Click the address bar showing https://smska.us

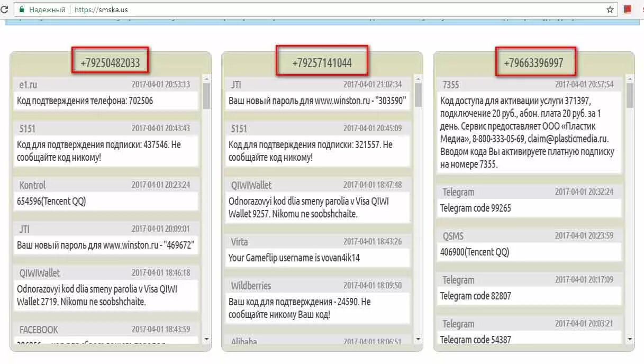tap(316, 10)
